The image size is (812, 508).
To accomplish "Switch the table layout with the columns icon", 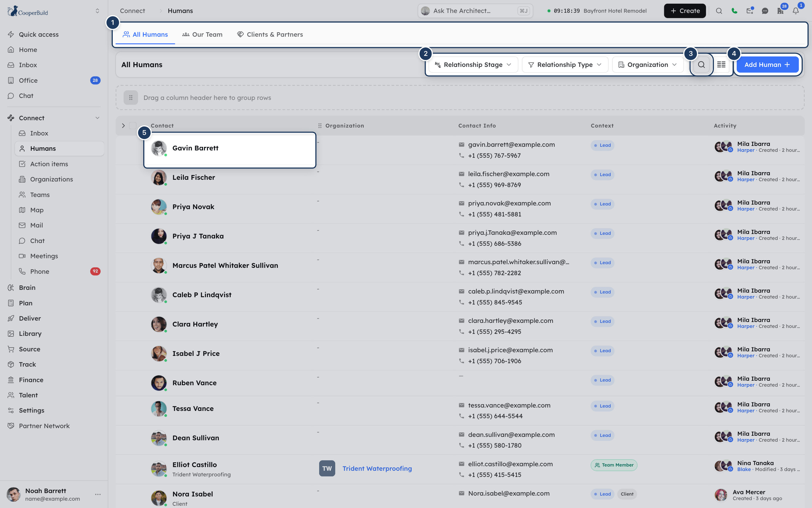I will point(721,65).
